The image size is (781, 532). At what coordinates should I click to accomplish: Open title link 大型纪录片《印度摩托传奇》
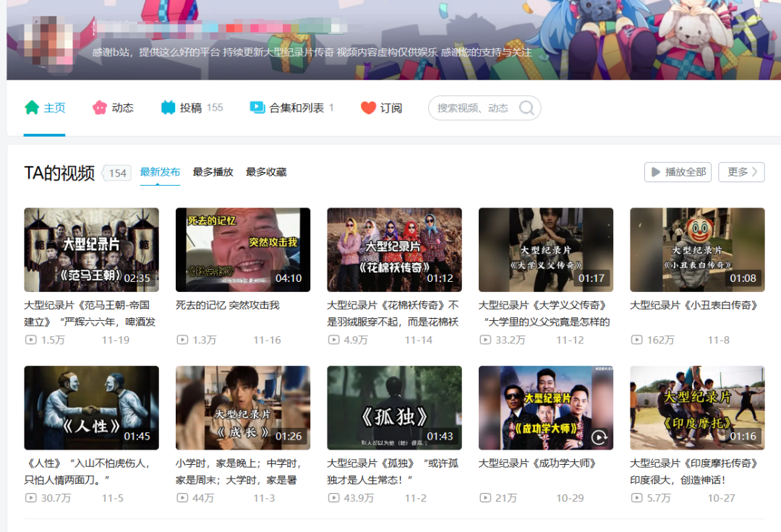(x=693, y=471)
